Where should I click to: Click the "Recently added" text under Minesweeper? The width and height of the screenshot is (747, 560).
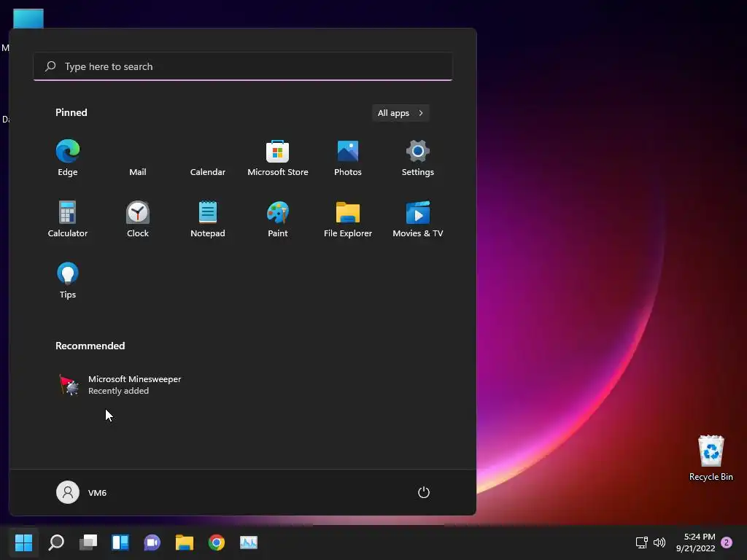[119, 391]
